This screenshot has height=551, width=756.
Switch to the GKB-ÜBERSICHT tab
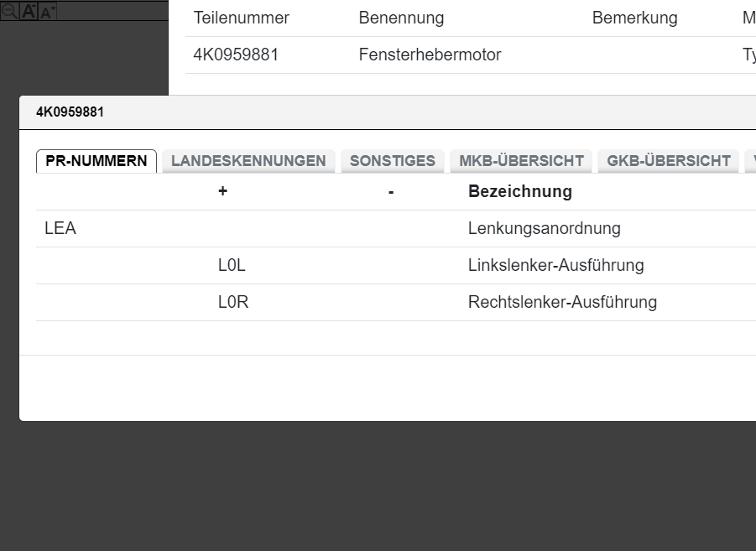(669, 161)
